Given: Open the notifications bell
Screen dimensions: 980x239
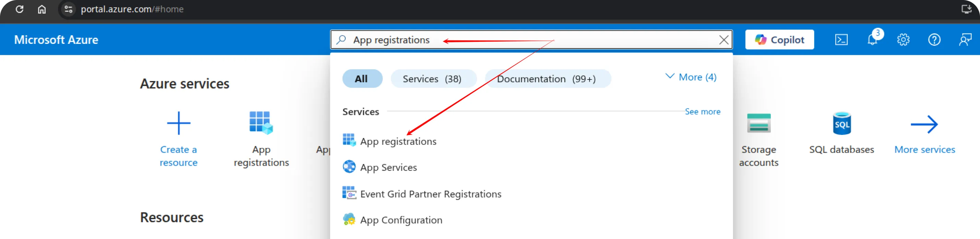Looking at the screenshot, I should click(872, 39).
